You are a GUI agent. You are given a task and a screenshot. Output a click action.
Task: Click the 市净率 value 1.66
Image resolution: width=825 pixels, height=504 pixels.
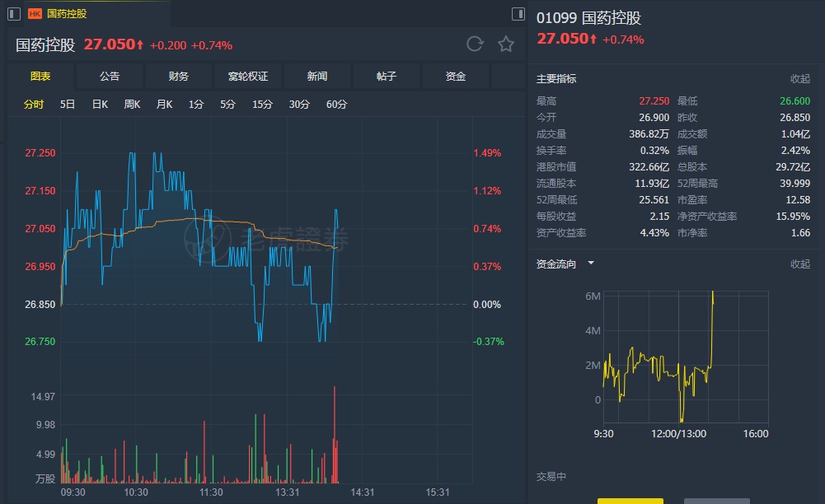click(x=800, y=232)
